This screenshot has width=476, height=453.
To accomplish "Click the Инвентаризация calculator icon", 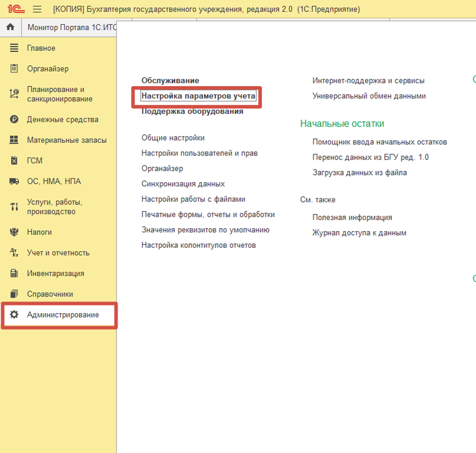I will [x=14, y=273].
